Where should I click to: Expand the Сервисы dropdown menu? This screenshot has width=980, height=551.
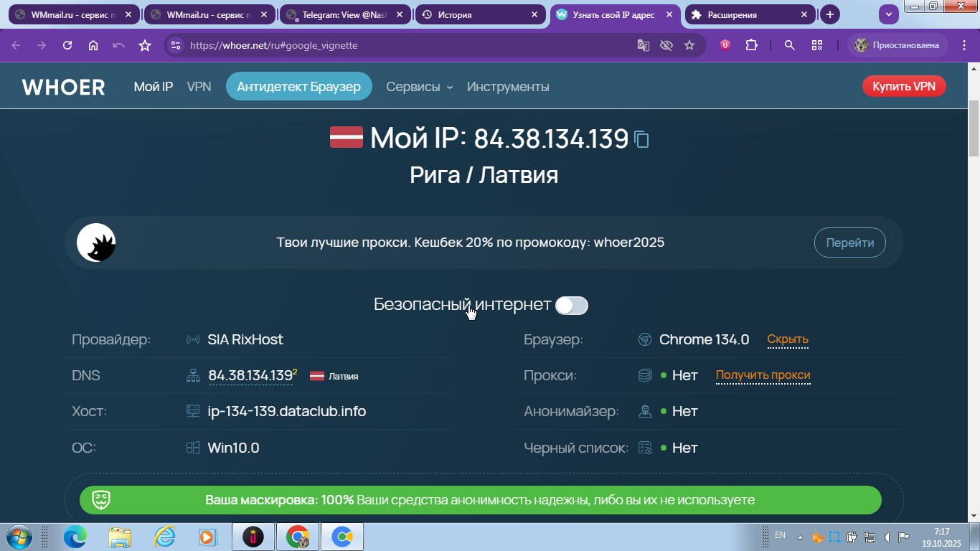pyautogui.click(x=420, y=87)
